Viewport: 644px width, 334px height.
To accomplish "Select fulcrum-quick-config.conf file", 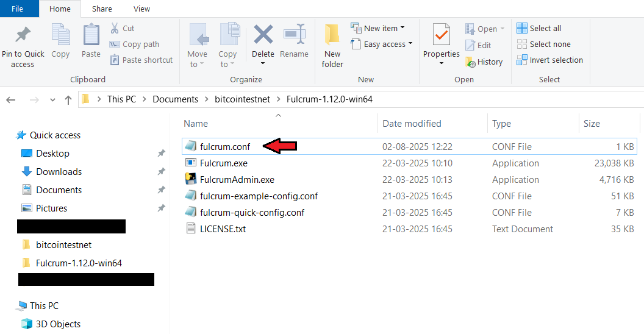I will (x=409, y=212).
